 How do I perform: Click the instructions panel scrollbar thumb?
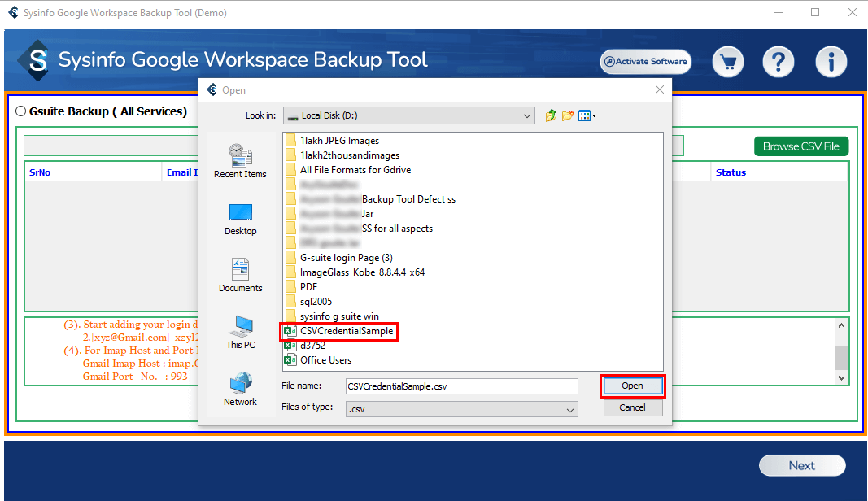click(841, 358)
